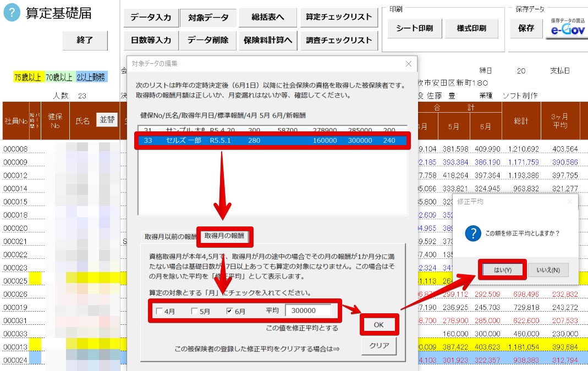Go to 総括表へ
Screen dimensions: 588x371
pos(267,17)
